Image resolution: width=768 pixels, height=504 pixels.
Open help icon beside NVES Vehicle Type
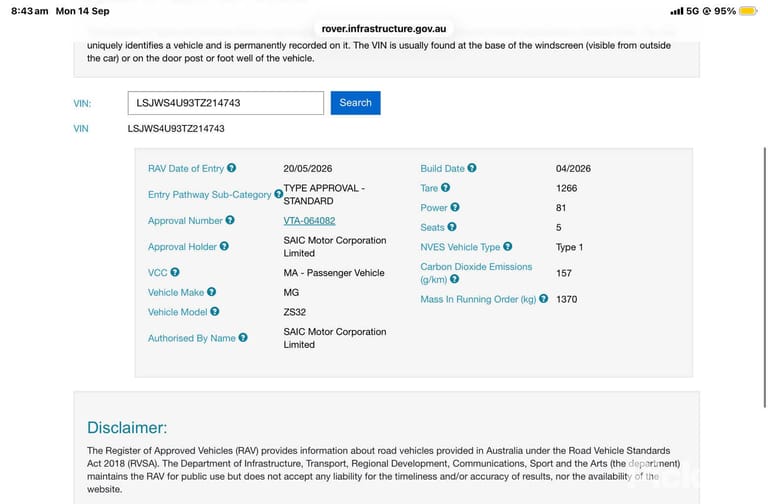tap(507, 246)
